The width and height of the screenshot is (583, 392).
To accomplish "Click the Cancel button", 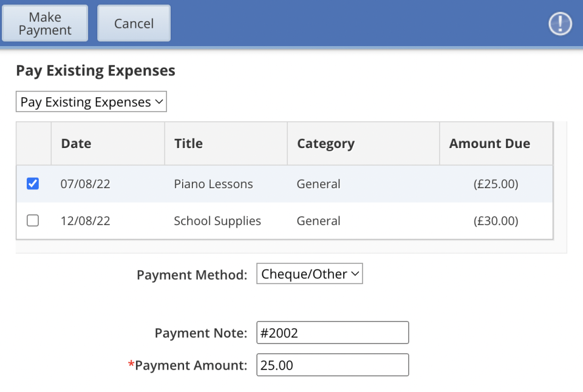I will tap(133, 23).
